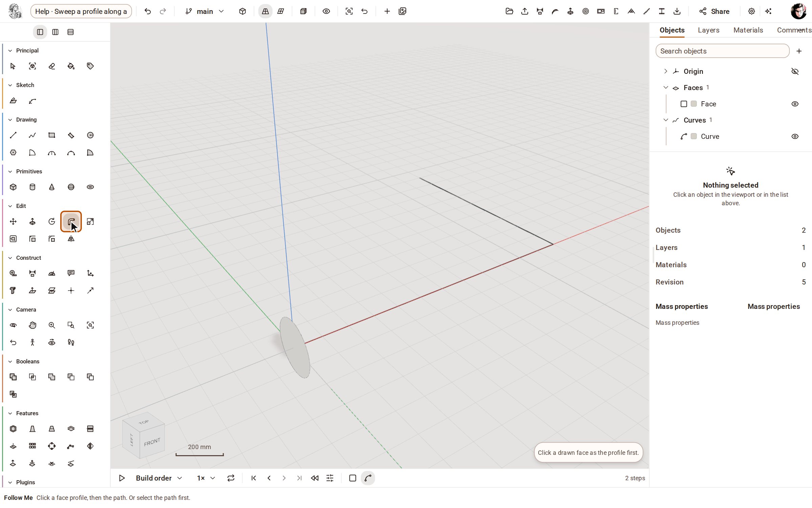Select the Objects tab
The height and width of the screenshot is (508, 812).
pyautogui.click(x=672, y=30)
